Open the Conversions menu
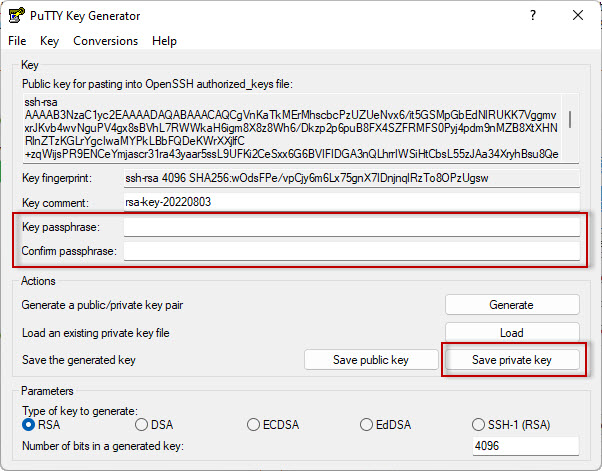 point(105,41)
